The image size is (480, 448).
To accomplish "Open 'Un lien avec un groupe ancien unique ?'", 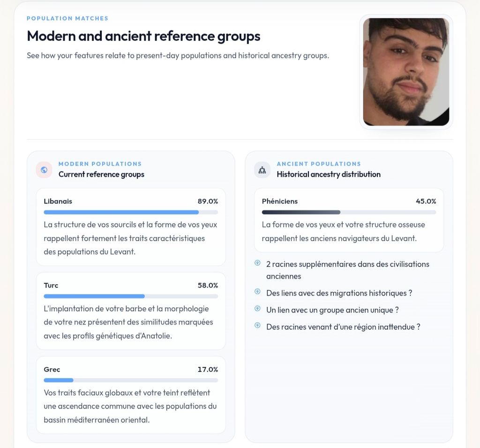I will tap(332, 310).
